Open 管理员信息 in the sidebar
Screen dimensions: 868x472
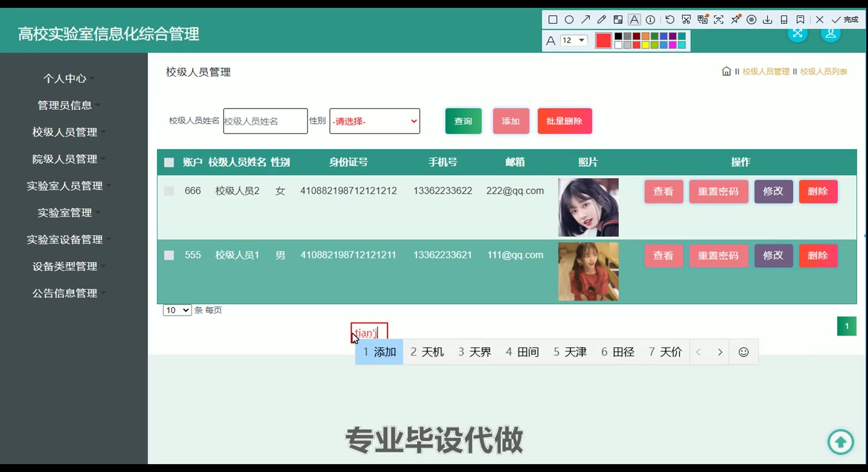pos(65,105)
